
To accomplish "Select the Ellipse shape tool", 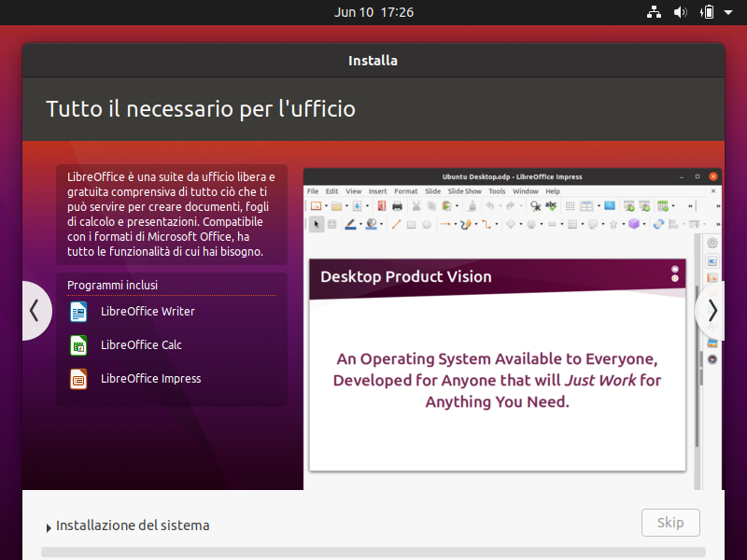I will (x=427, y=223).
